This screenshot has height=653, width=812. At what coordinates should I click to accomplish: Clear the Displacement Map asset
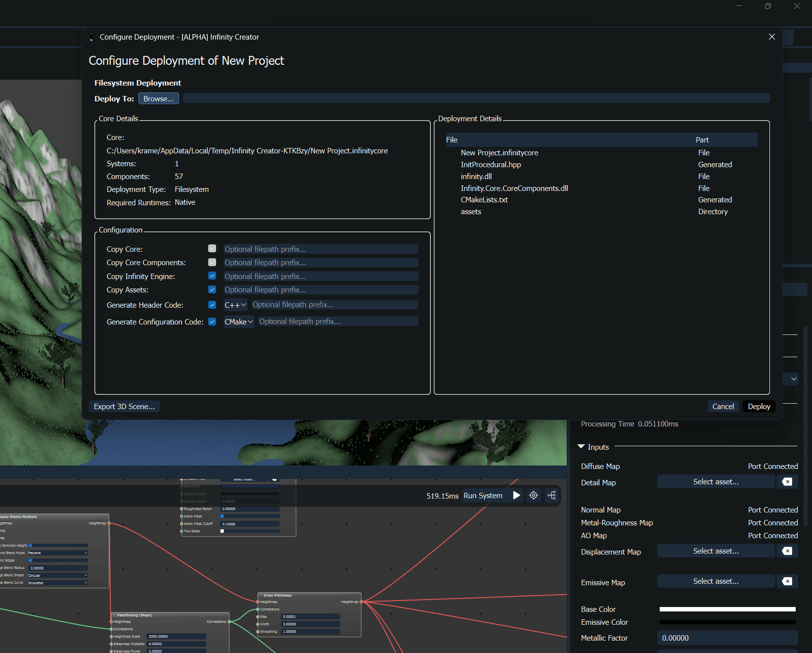coord(787,551)
